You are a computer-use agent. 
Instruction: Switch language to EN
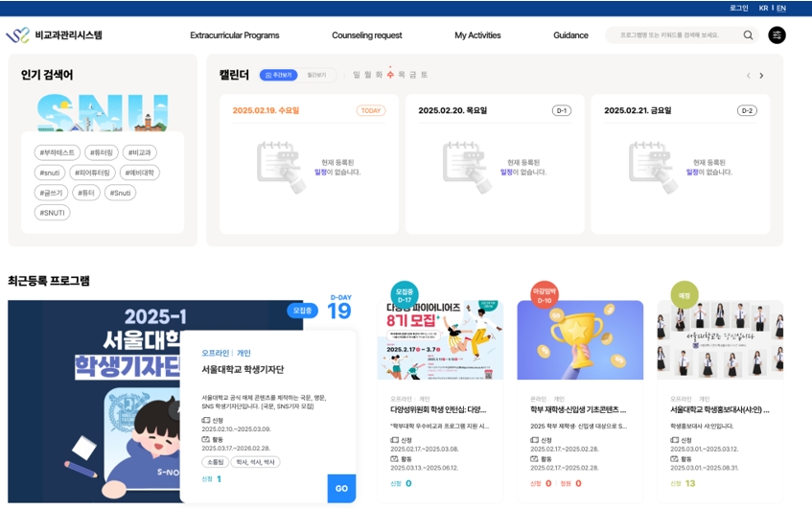pyautogui.click(x=781, y=8)
